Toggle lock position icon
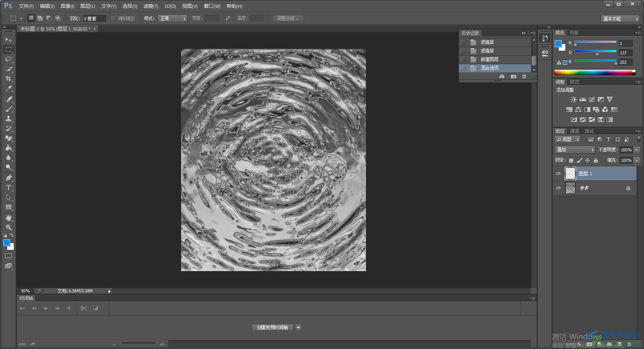The image size is (644, 349). pyautogui.click(x=588, y=160)
